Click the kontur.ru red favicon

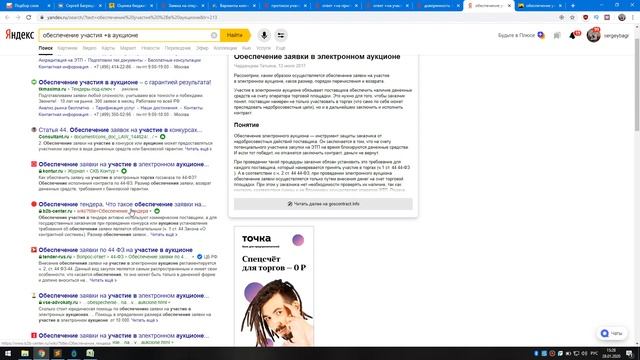click(x=34, y=164)
